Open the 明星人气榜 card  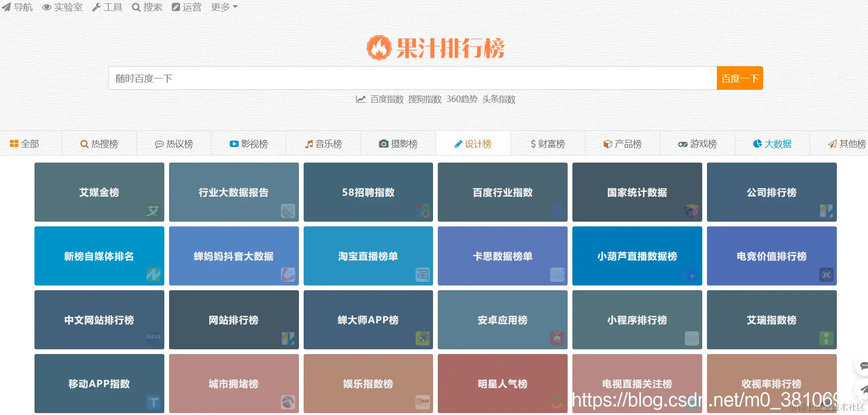(502, 383)
